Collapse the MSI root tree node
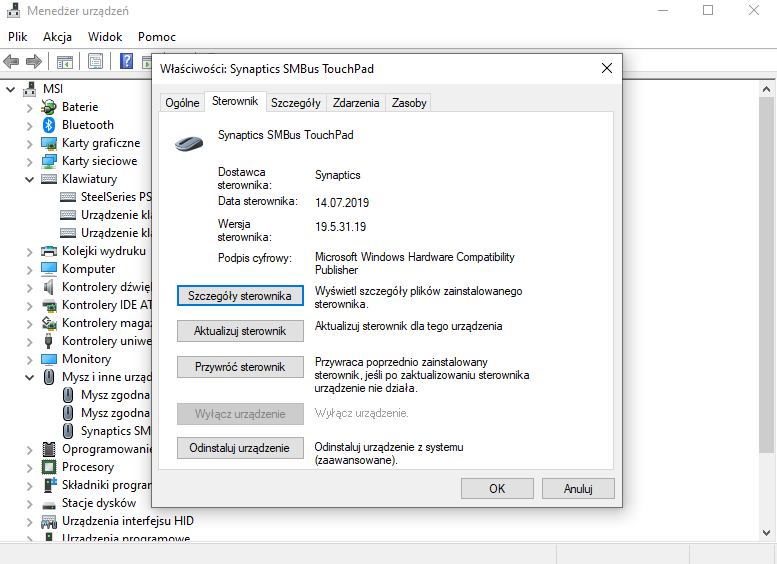 (10, 89)
